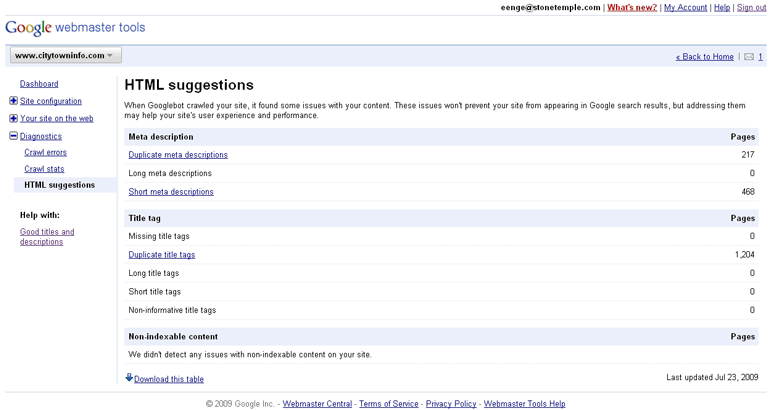Collapse the Diagnostics minus icon

pos(13,136)
